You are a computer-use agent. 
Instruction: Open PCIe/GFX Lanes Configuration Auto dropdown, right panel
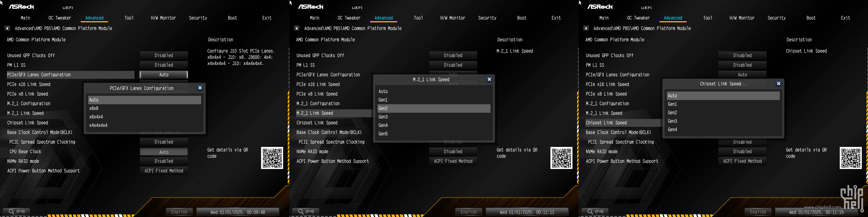click(x=742, y=75)
